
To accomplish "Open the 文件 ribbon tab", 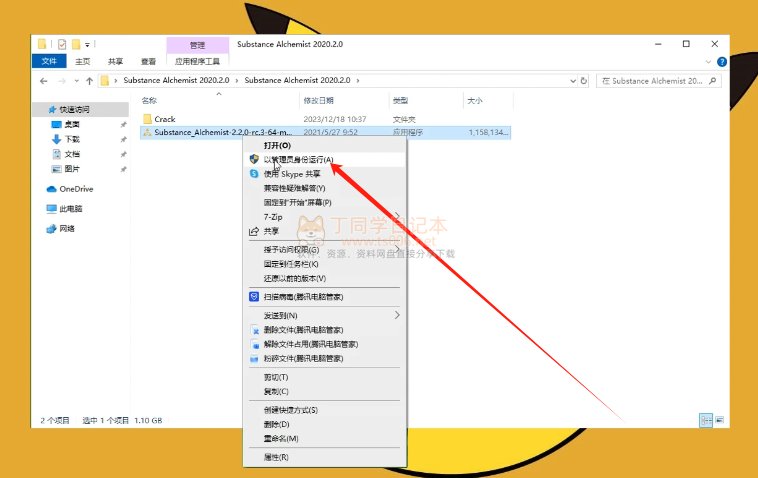I will click(x=49, y=61).
